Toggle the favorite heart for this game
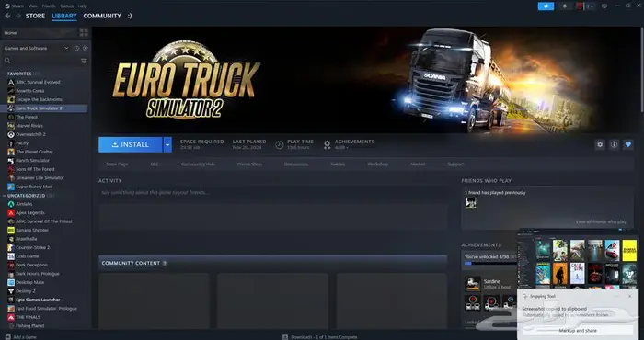 click(628, 144)
